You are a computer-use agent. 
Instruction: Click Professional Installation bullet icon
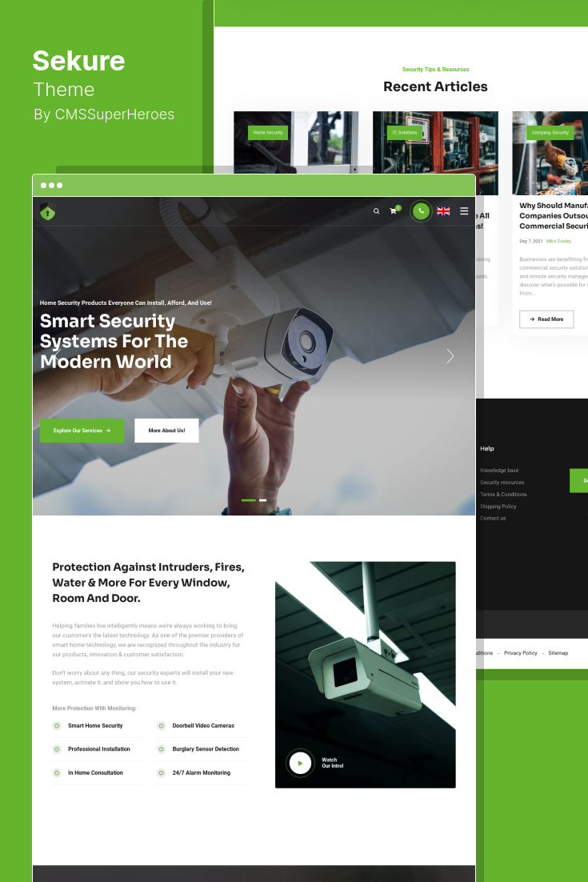(x=57, y=749)
